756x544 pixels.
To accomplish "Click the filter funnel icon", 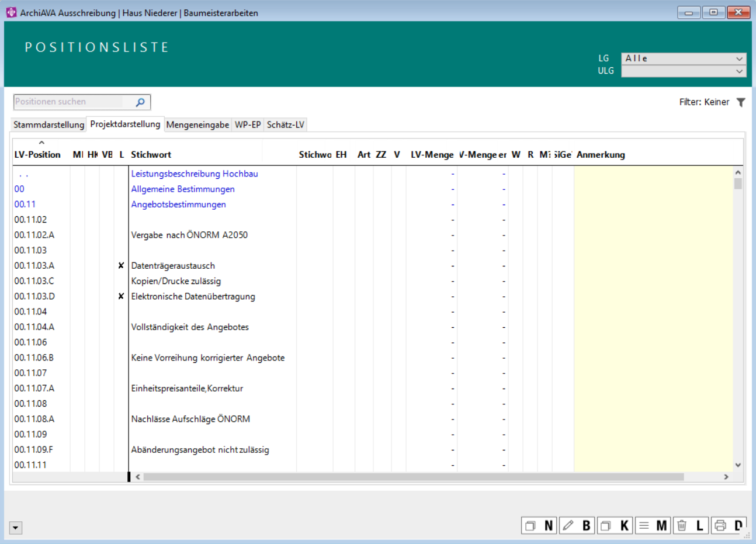I will (741, 102).
